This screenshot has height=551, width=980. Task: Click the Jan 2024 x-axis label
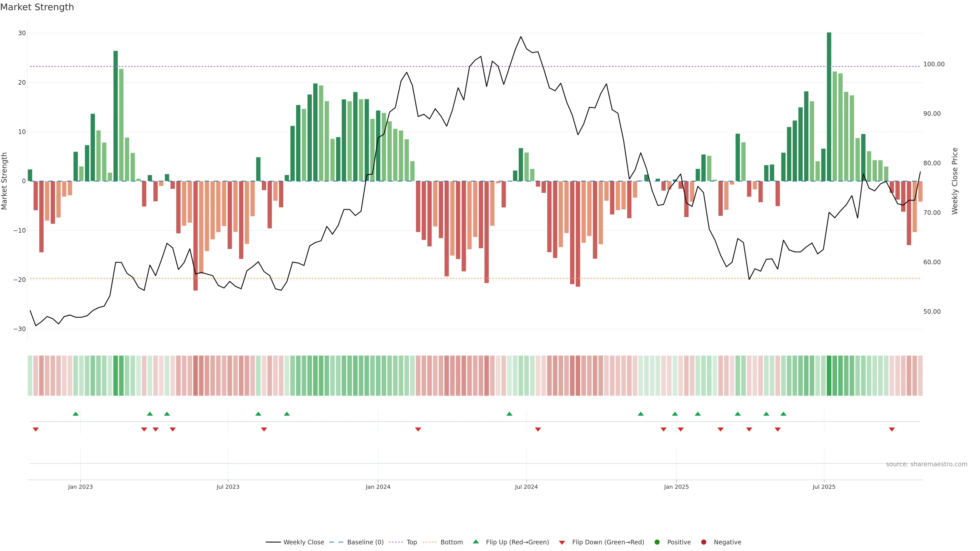[x=378, y=487]
